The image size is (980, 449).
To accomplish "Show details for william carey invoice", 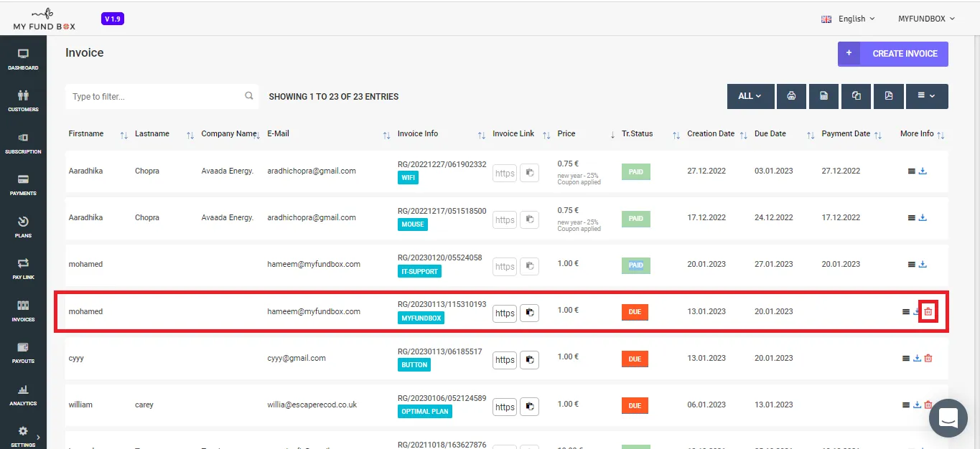I will tap(906, 405).
